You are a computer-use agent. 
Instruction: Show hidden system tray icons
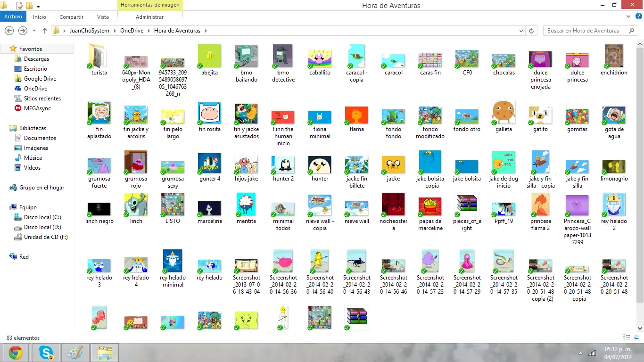point(580,353)
